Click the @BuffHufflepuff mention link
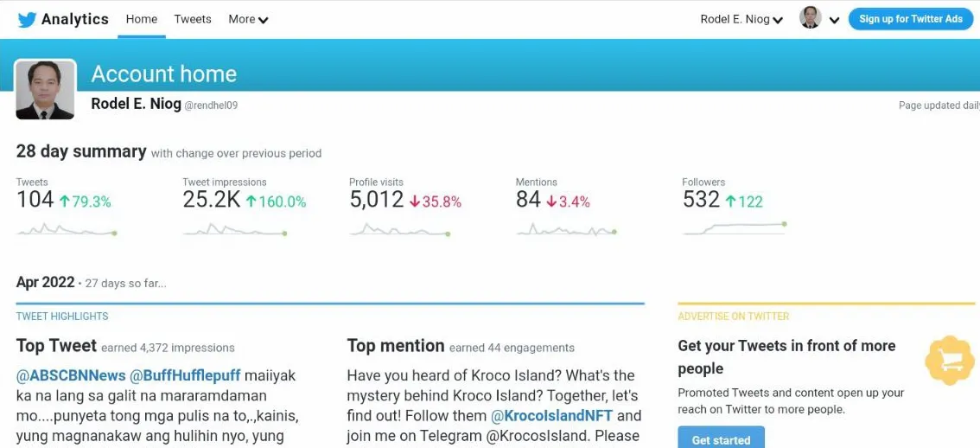The height and width of the screenshot is (448, 980). (x=185, y=375)
